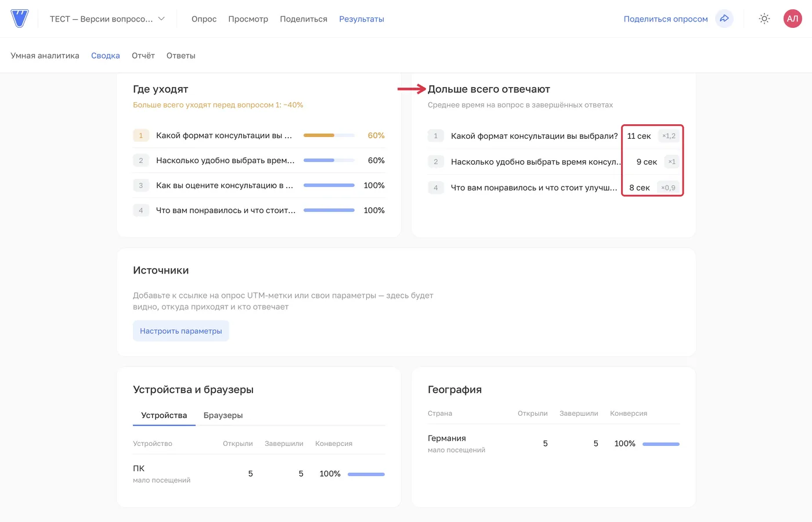Click the Поделиться опросом link

pos(666,19)
